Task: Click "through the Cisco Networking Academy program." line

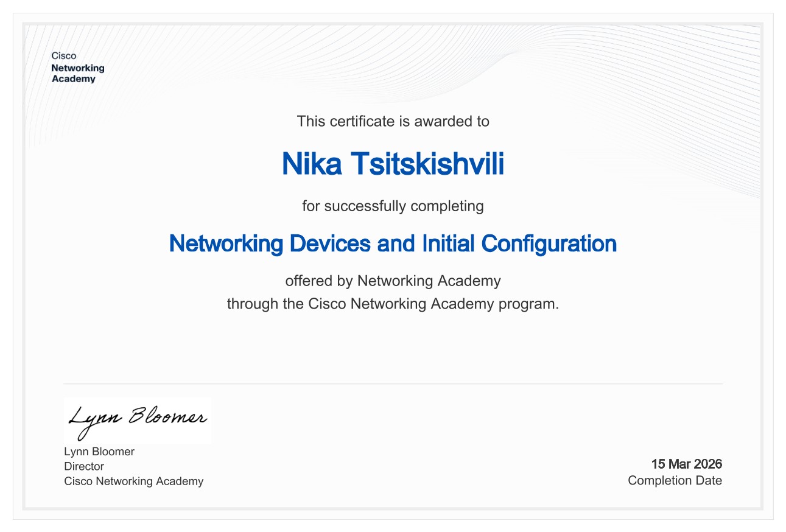Action: 393,303
